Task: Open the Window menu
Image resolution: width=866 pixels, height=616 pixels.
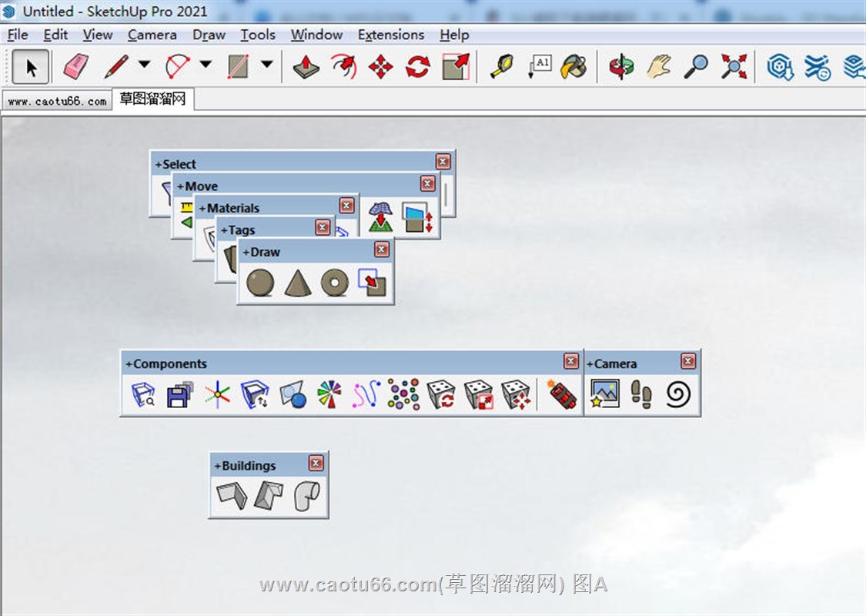Action: [x=316, y=35]
